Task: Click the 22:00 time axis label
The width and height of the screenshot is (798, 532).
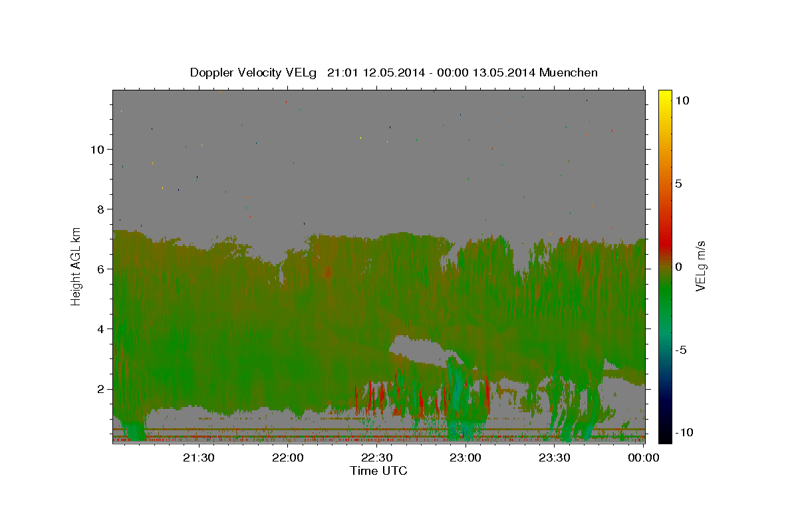Action: coord(287,458)
